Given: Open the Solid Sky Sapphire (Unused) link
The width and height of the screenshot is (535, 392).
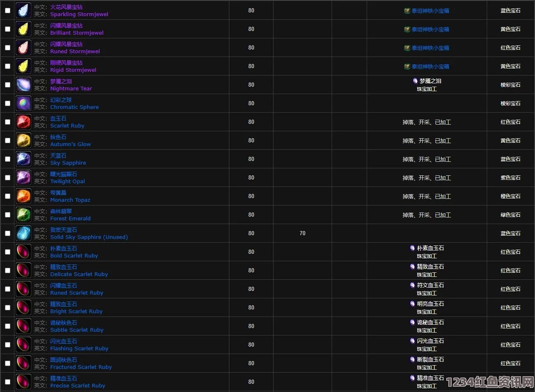Looking at the screenshot, I should click(x=89, y=237).
